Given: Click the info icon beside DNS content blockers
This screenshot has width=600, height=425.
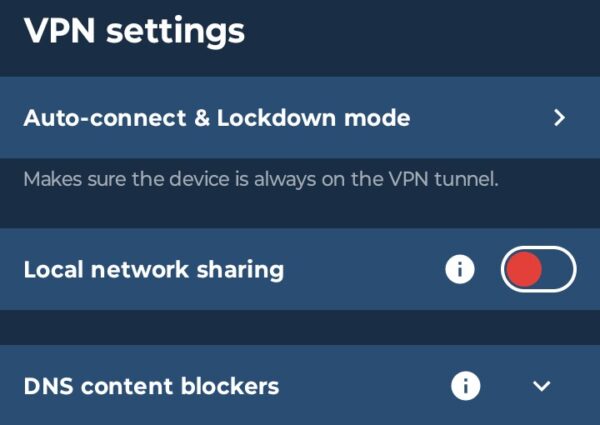Looking at the screenshot, I should coord(465,385).
